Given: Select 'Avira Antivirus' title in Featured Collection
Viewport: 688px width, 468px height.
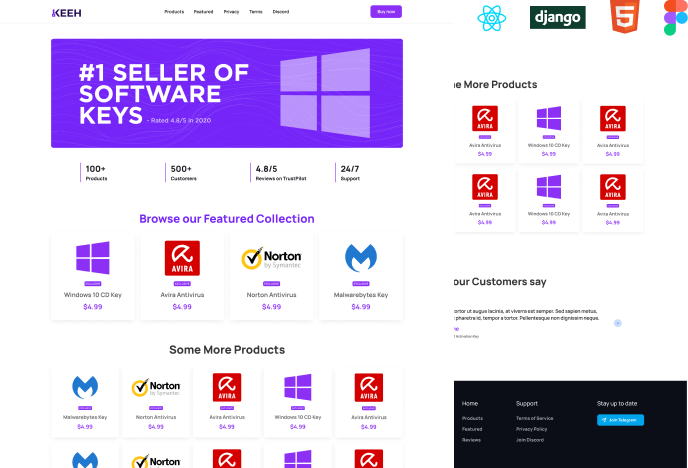Looking at the screenshot, I should 182,295.
